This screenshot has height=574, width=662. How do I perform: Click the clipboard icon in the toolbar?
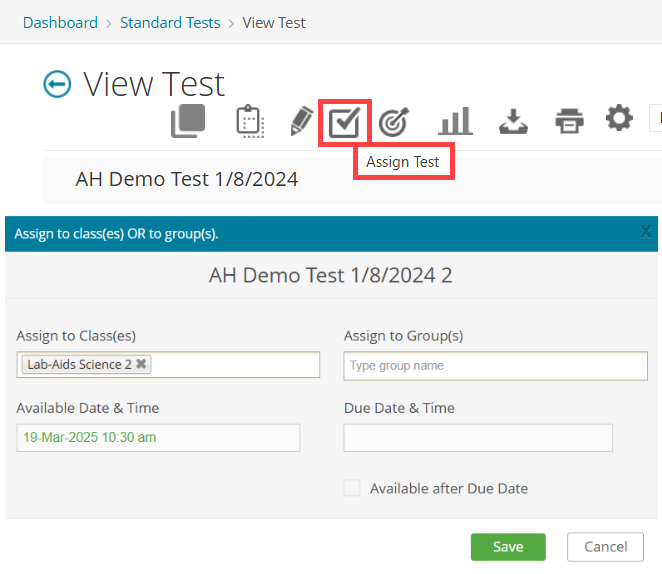pyautogui.click(x=249, y=121)
